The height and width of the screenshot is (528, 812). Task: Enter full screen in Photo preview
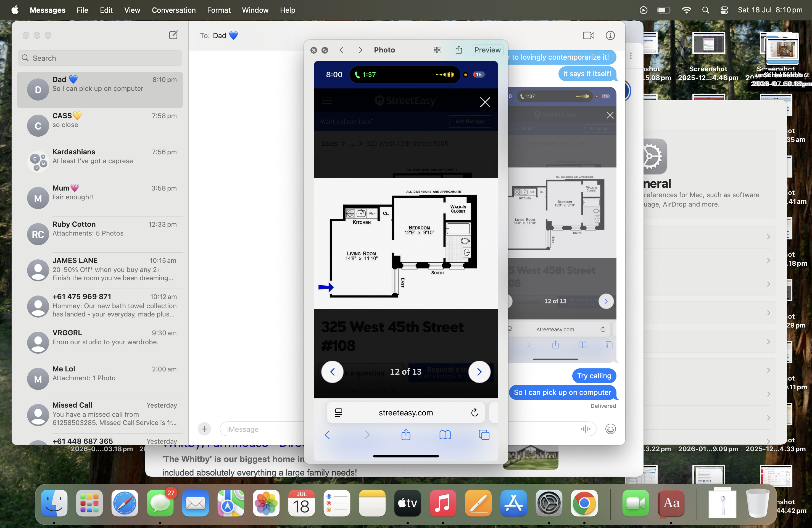point(325,50)
